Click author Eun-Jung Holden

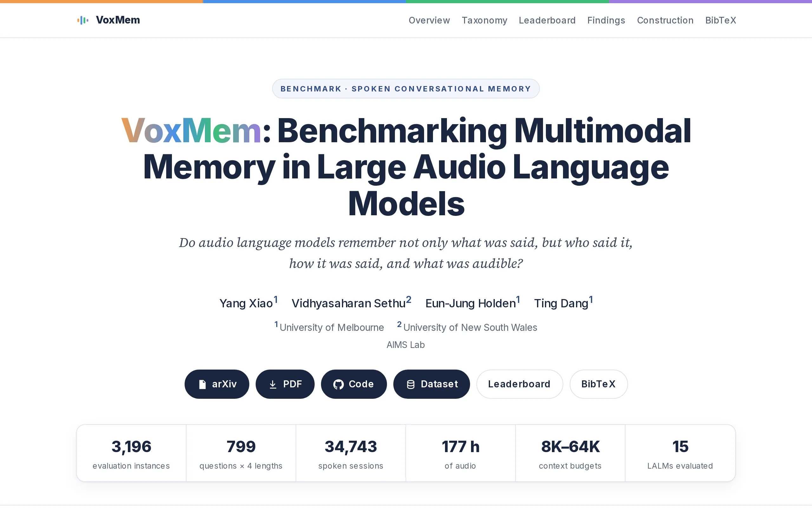[470, 304]
